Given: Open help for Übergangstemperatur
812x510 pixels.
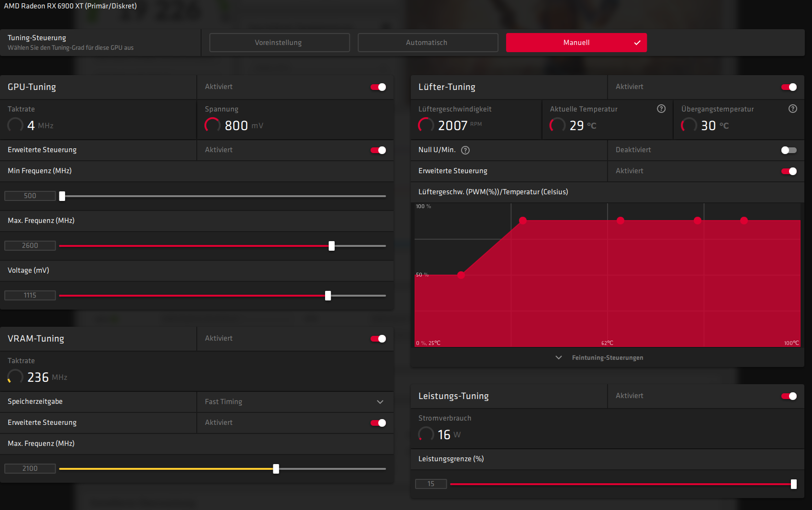Looking at the screenshot, I should click(793, 109).
